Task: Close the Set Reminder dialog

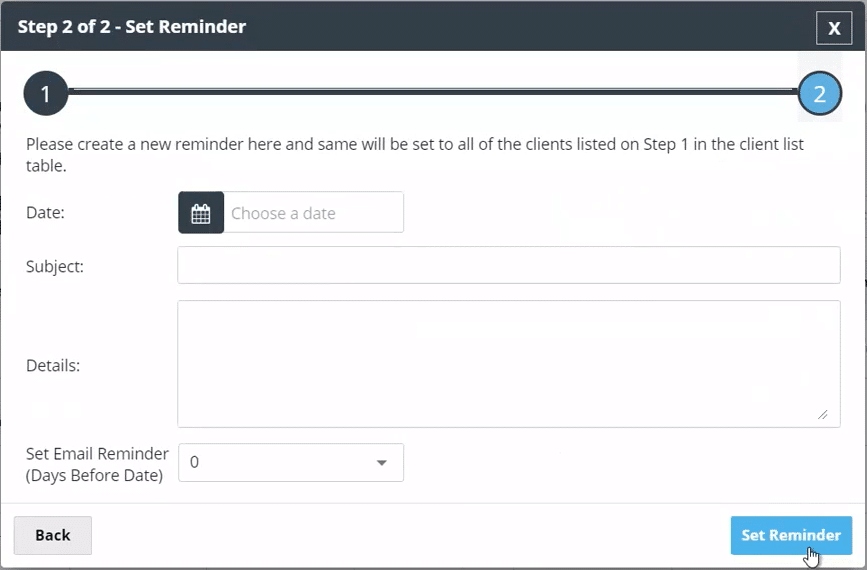Action: point(834,28)
